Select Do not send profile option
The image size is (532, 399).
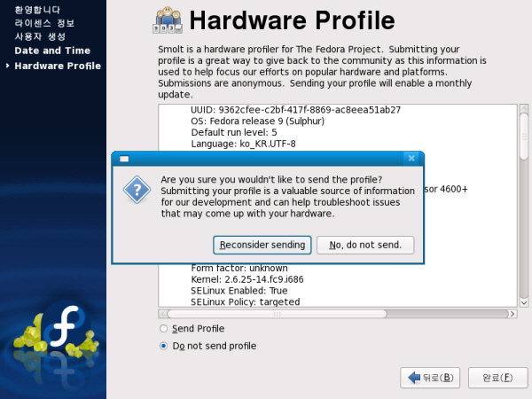pyautogui.click(x=163, y=346)
